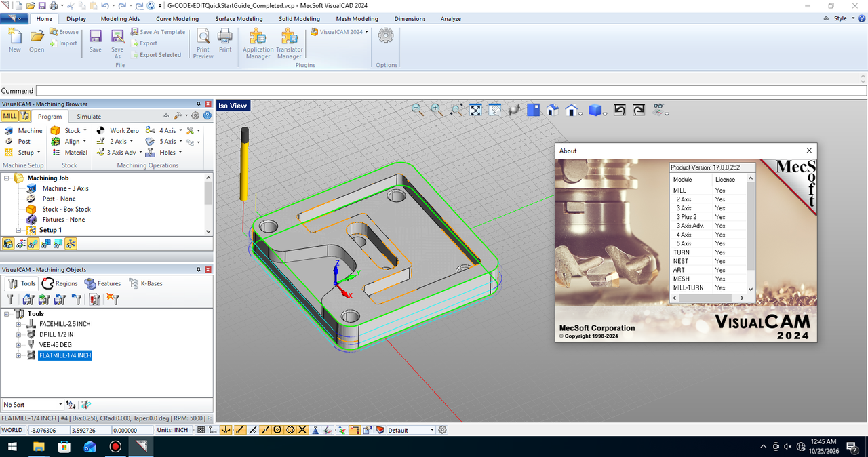Open the VisualCAM 2024 plugin menu

tap(340, 32)
